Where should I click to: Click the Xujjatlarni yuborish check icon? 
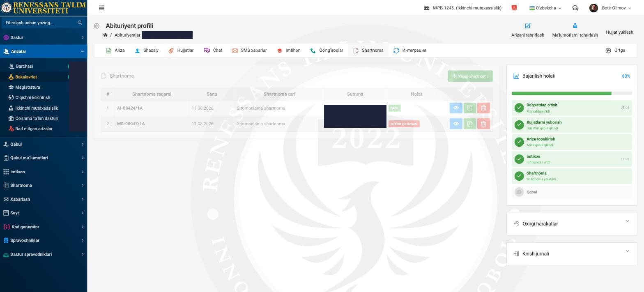pyautogui.click(x=519, y=125)
